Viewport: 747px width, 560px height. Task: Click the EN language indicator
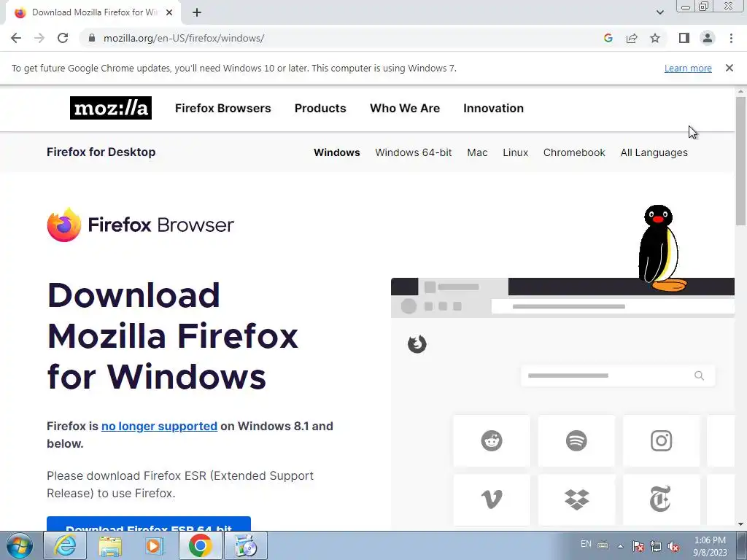point(586,544)
